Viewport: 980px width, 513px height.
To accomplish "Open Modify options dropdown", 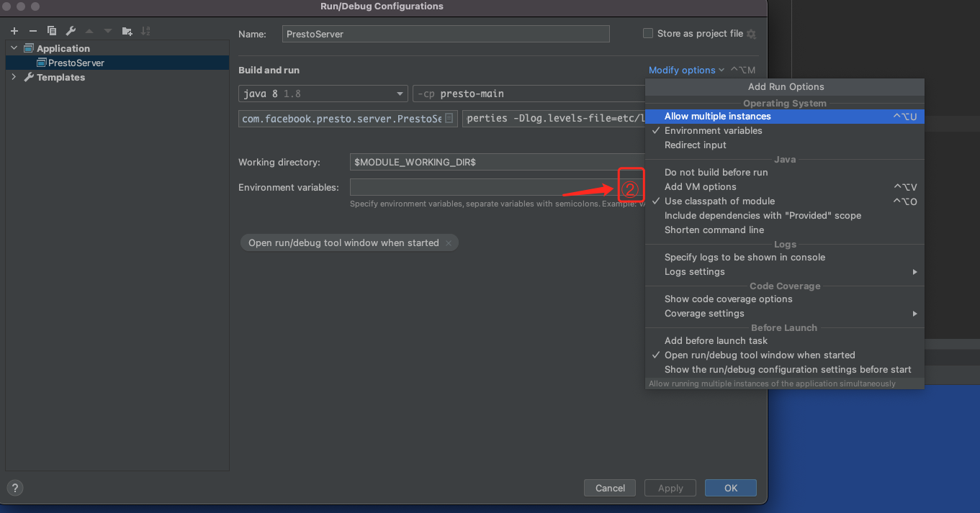I will (686, 70).
